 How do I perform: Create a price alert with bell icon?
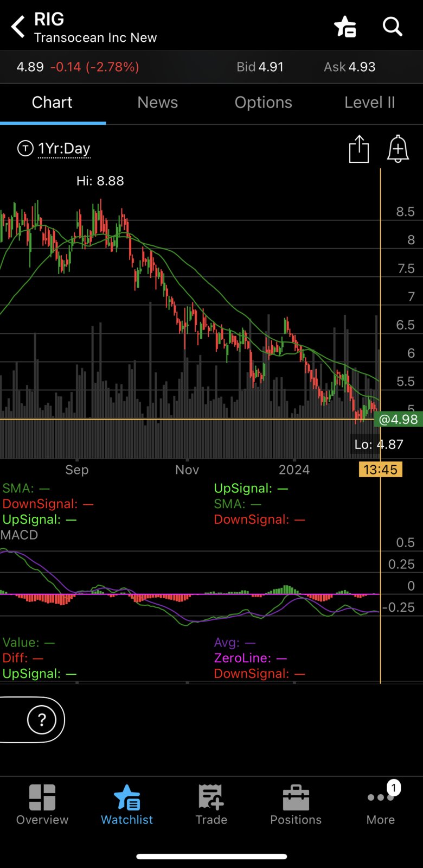398,149
